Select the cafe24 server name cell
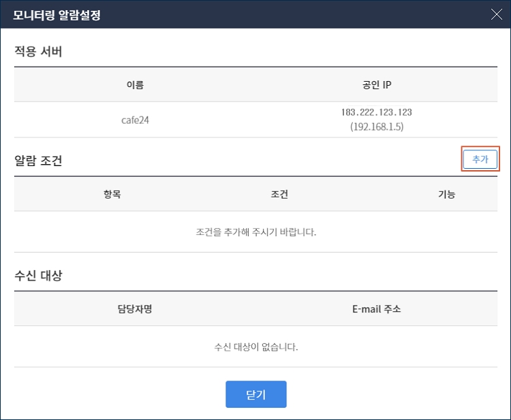The image size is (511, 420). 135,120
